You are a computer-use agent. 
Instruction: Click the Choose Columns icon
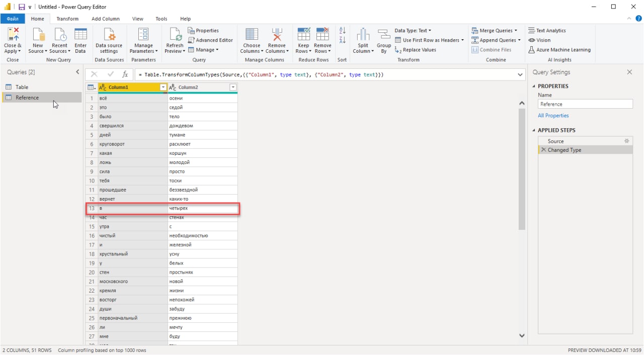point(252,34)
